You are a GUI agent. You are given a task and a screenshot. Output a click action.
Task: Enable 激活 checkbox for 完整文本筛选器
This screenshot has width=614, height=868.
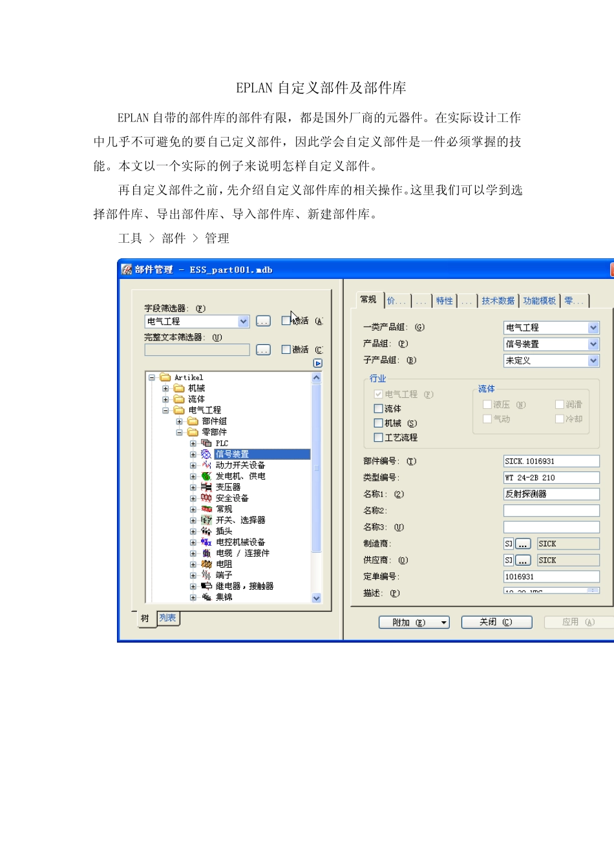(286, 349)
